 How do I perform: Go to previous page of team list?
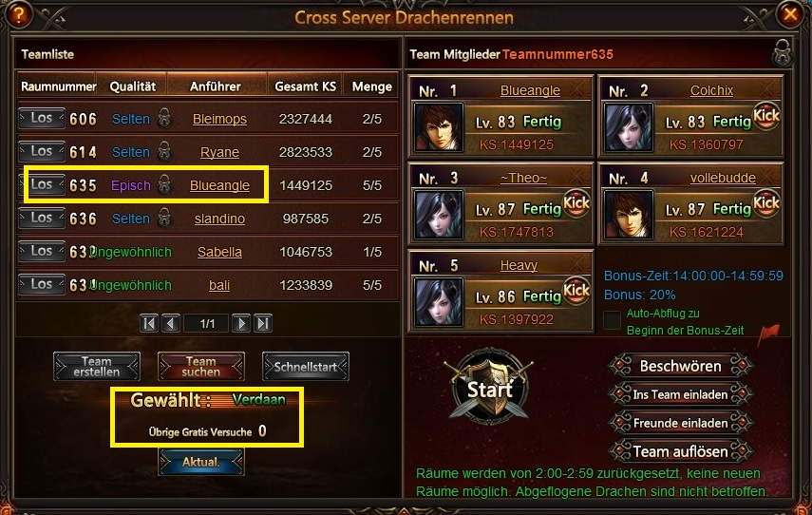(171, 323)
